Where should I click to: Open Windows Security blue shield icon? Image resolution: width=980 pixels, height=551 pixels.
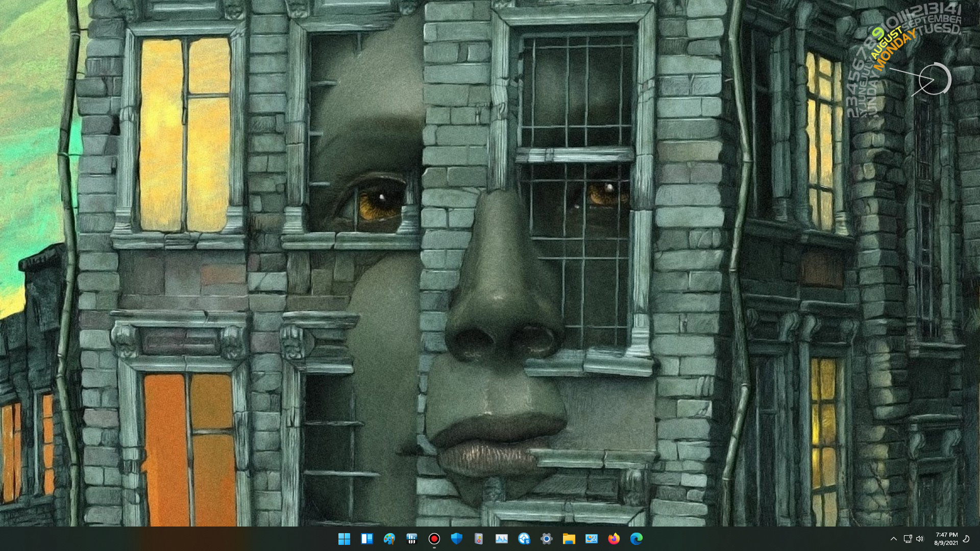(456, 539)
